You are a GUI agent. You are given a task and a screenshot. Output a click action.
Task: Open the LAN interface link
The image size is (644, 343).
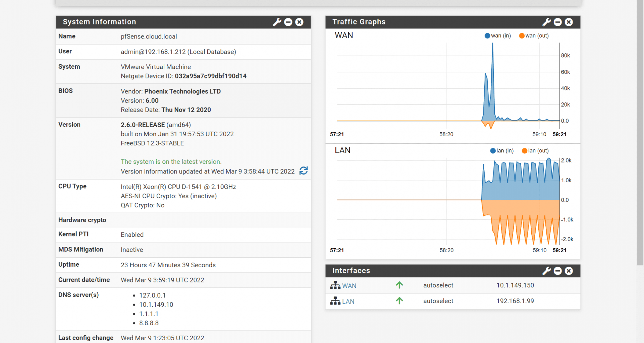(348, 301)
